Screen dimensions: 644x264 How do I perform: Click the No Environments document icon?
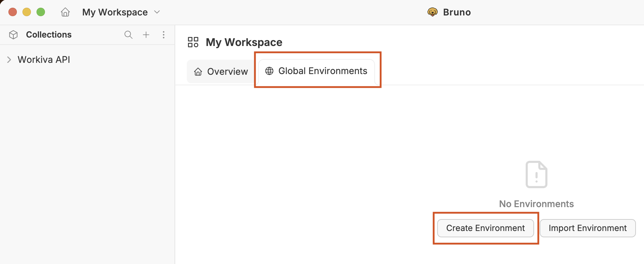[x=537, y=174]
